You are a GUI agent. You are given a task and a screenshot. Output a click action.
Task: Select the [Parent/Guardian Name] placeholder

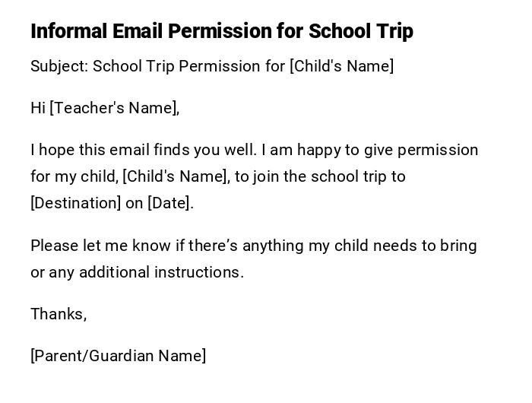pos(118,356)
